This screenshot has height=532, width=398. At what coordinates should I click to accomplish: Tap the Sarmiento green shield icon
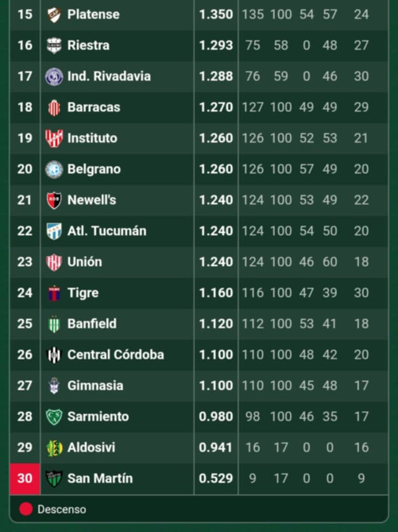54,417
